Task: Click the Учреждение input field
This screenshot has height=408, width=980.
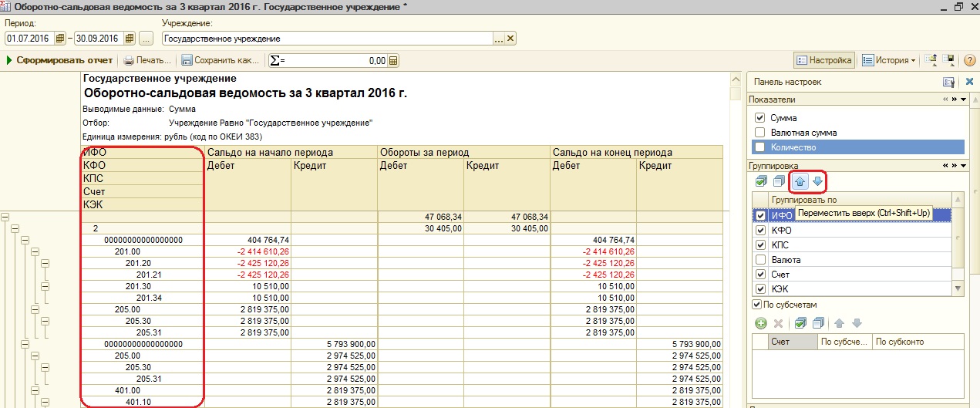Action: click(325, 39)
